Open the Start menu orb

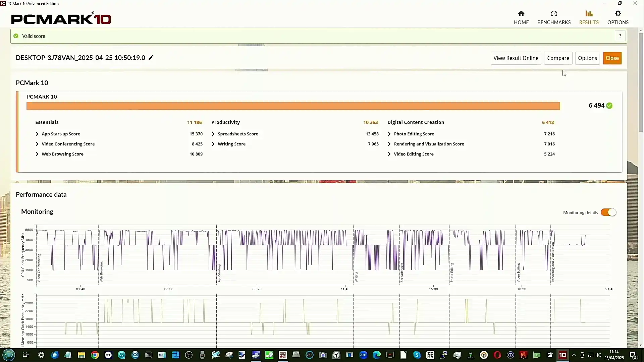(x=9, y=355)
